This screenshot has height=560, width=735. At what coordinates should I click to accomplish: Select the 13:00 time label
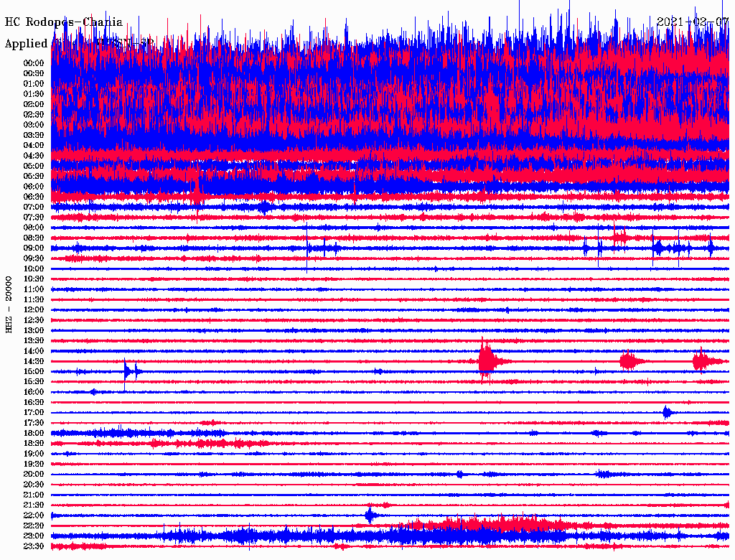coord(33,330)
